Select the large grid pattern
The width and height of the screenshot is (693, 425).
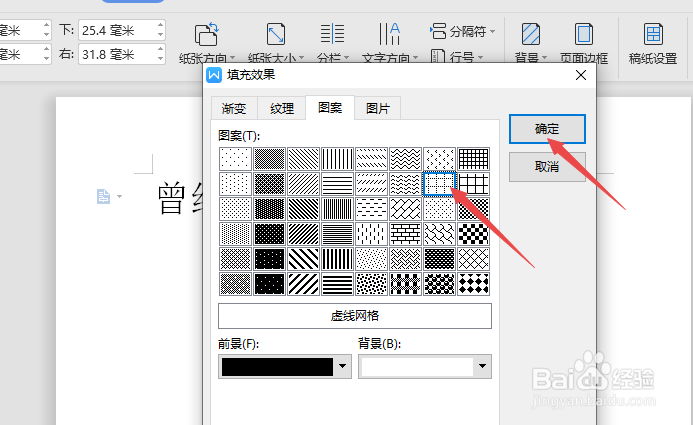(473, 184)
